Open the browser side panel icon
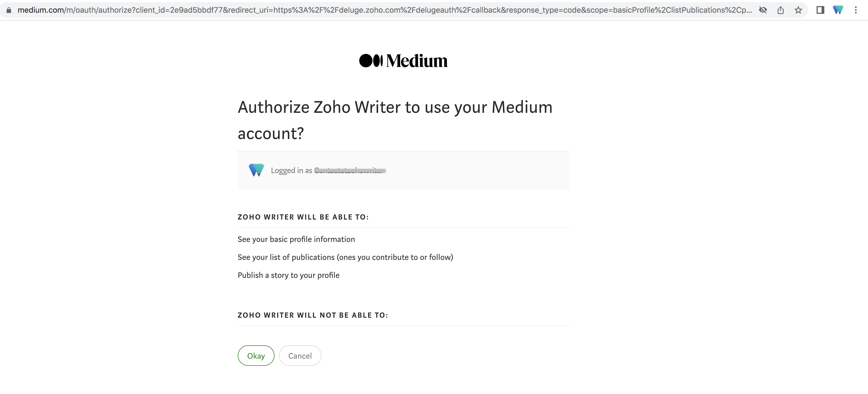 tap(820, 10)
